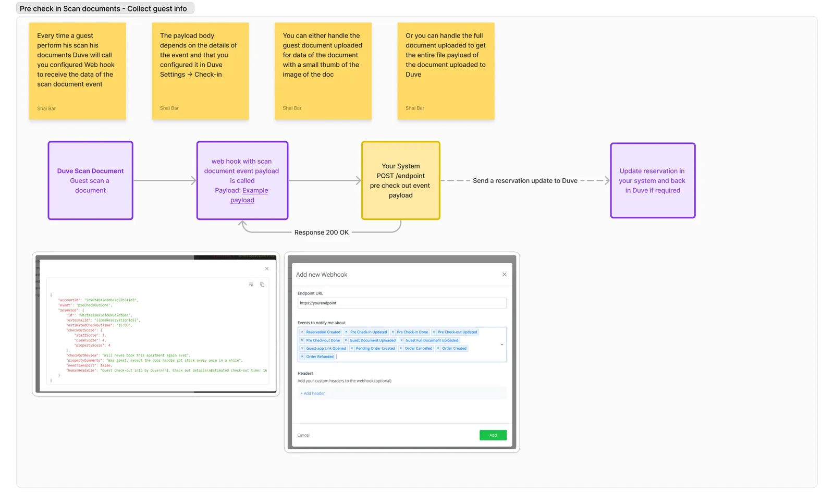Click the 'Guest Document Uploaded' tag text
834x504 pixels.
[x=373, y=340]
